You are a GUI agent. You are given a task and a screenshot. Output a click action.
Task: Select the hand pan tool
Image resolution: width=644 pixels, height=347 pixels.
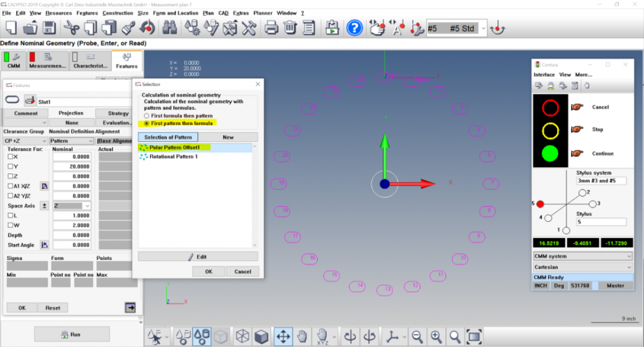pyautogui.click(x=302, y=336)
